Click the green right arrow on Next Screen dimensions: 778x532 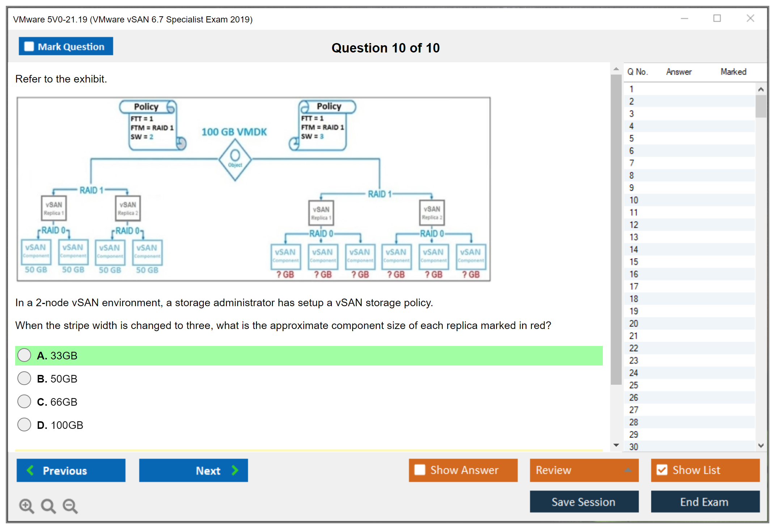[x=235, y=470]
